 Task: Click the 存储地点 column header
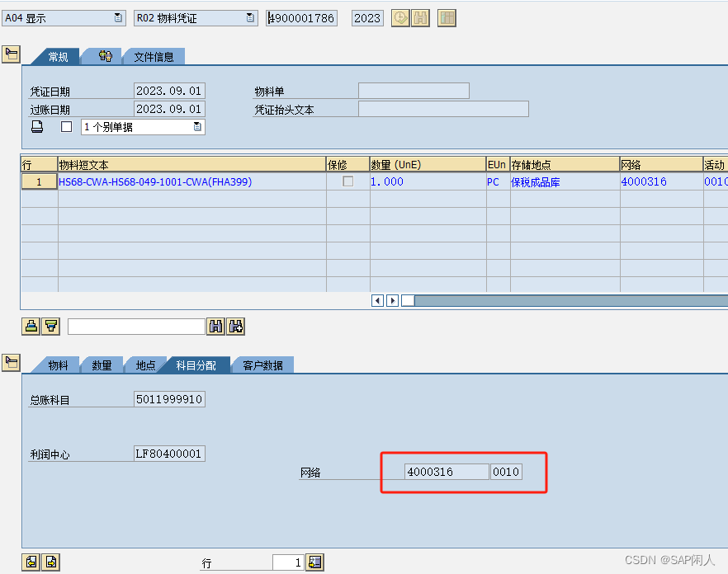coord(565,165)
